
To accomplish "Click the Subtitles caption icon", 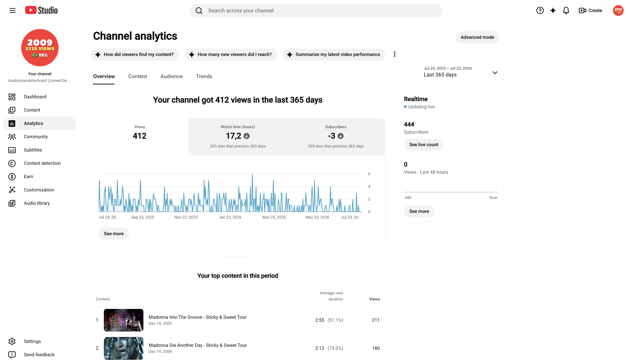I will click(12, 150).
